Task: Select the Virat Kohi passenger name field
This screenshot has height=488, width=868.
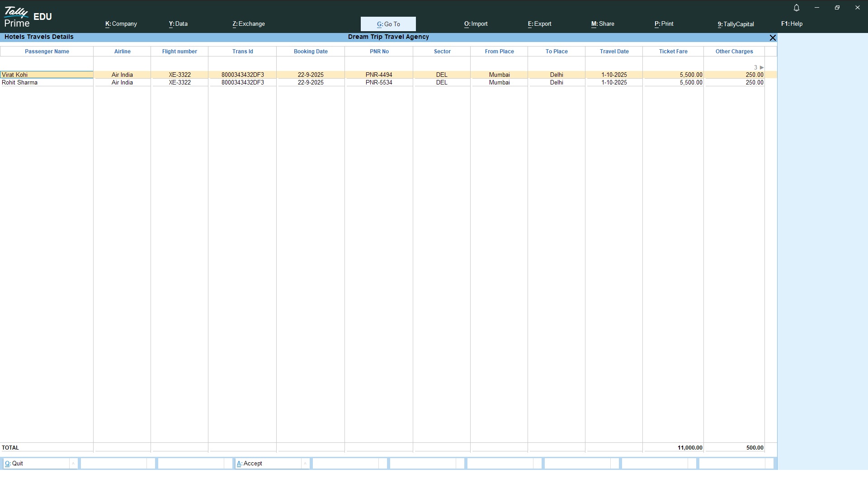Action: 47,75
